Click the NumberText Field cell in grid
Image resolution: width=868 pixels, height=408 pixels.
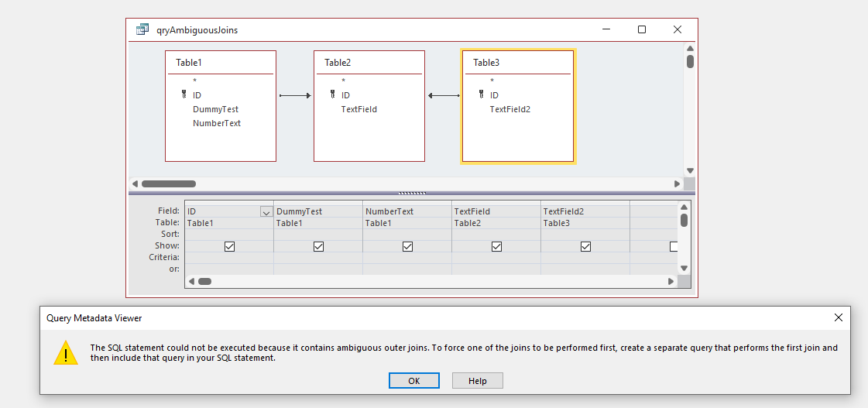point(407,211)
